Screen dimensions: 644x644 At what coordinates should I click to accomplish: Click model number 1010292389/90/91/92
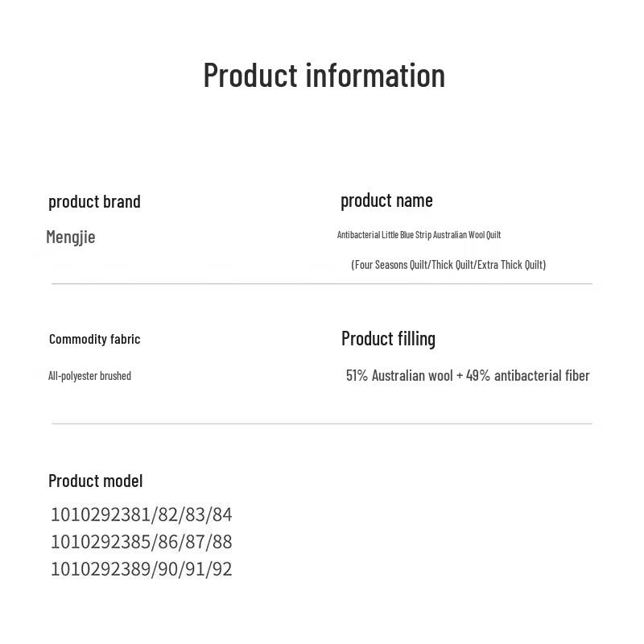pos(142,569)
